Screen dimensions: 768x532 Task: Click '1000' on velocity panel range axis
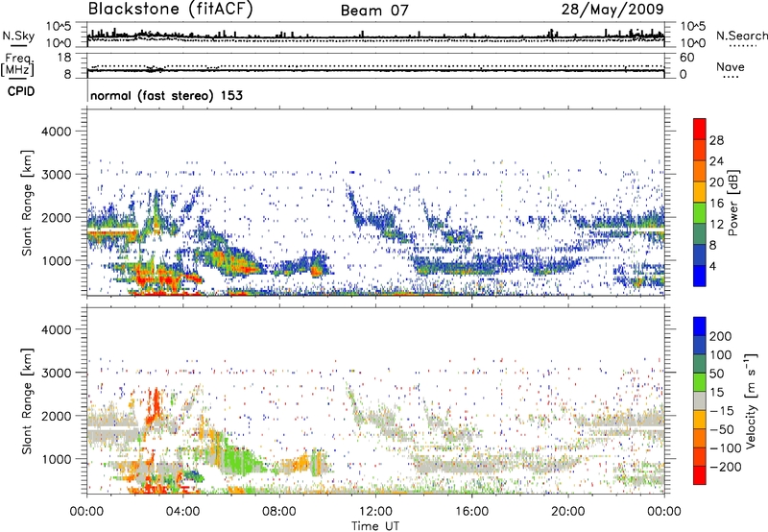(56, 459)
